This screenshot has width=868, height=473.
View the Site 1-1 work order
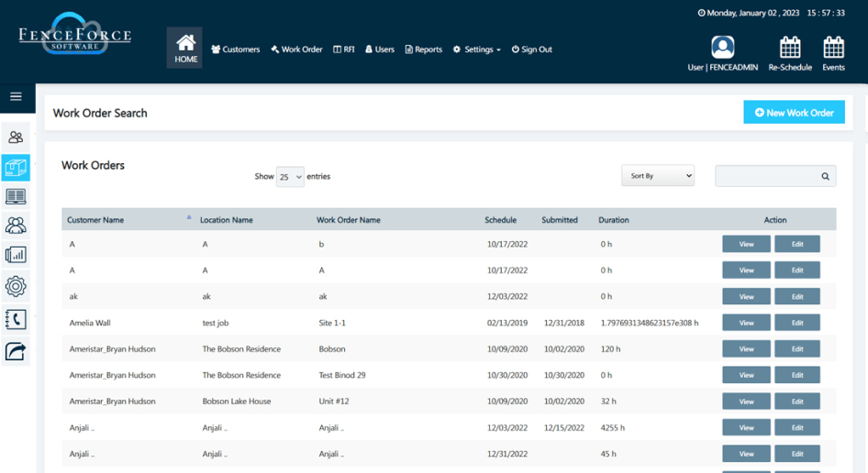click(x=746, y=323)
